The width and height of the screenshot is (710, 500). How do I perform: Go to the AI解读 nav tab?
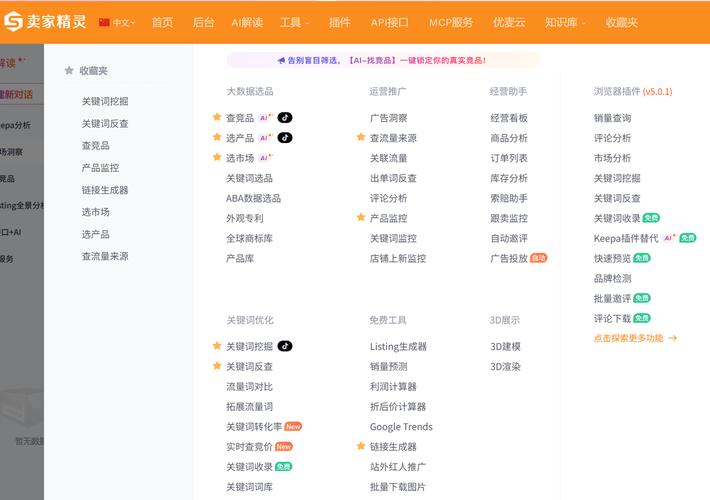point(247,22)
